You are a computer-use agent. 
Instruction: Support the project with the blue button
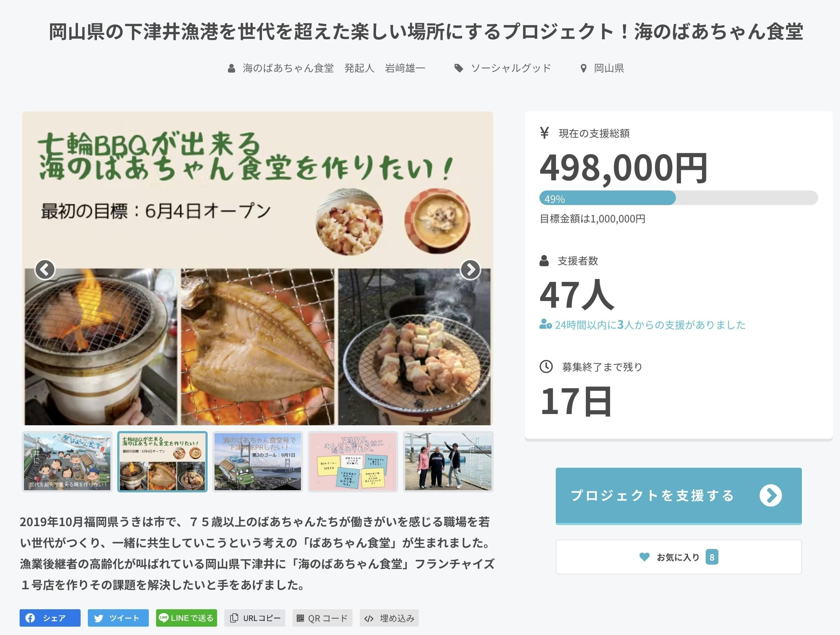pyautogui.click(x=678, y=496)
